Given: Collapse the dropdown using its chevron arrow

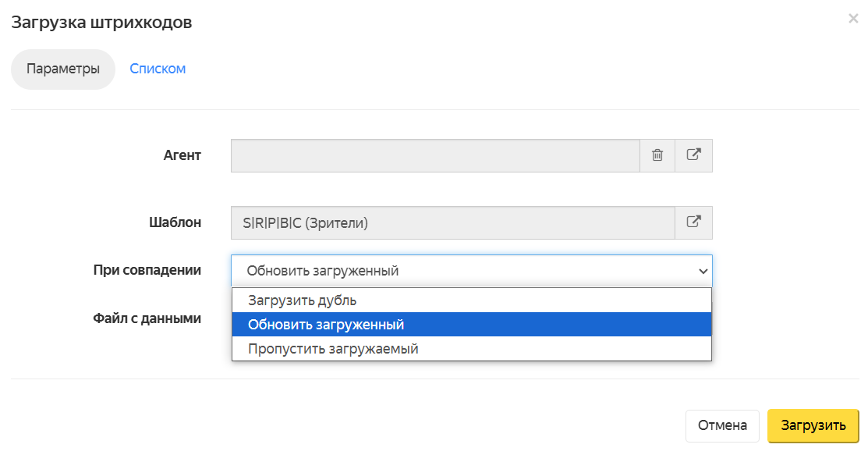Looking at the screenshot, I should pos(703,271).
